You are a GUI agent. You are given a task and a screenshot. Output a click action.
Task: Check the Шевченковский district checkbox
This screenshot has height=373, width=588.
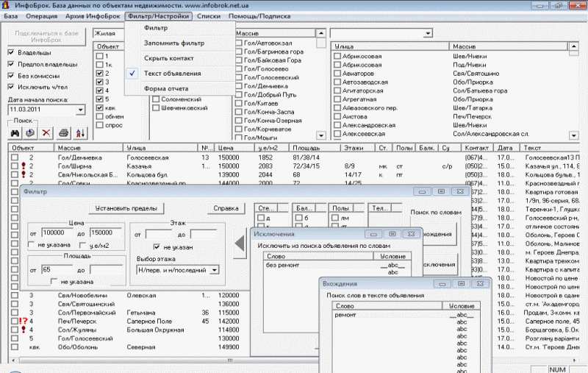[x=156, y=107]
